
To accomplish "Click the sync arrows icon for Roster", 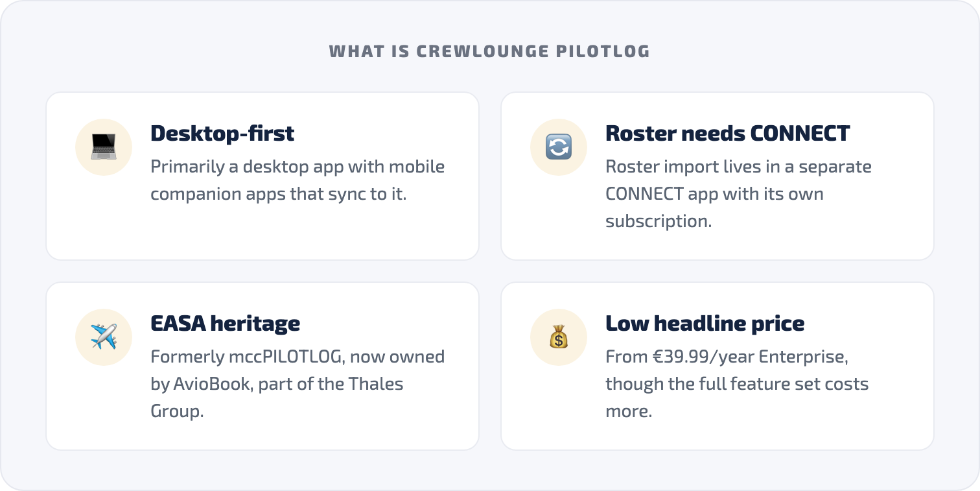I will coord(559,147).
